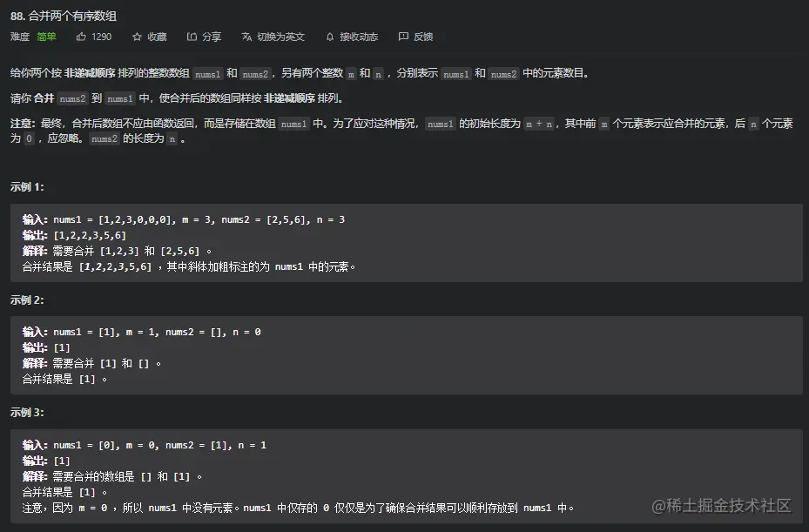The height and width of the screenshot is (532, 809).
Task: Click the star favorite icon
Action: coord(137,37)
